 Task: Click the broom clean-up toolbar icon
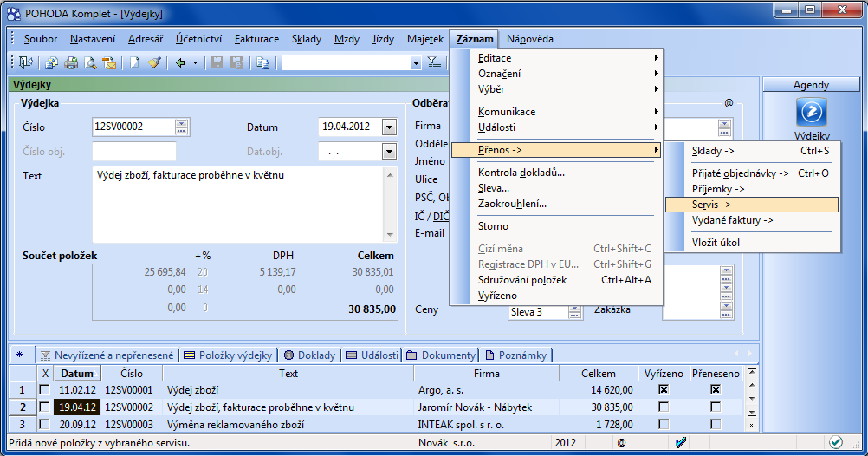coord(154,63)
